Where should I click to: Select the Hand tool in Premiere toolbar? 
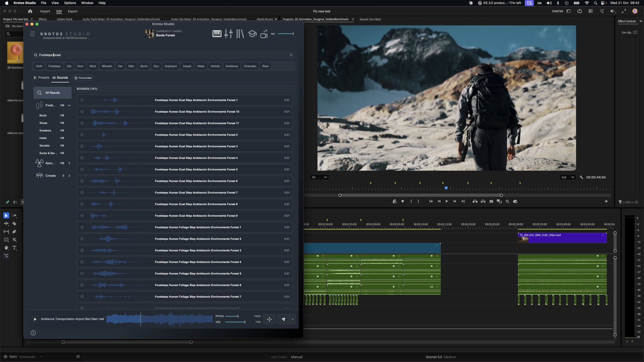tap(6, 248)
